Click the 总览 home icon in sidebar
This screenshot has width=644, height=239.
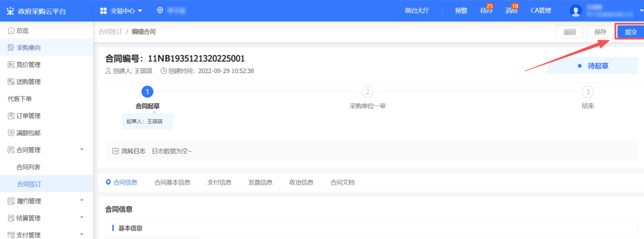pyautogui.click(x=11, y=31)
